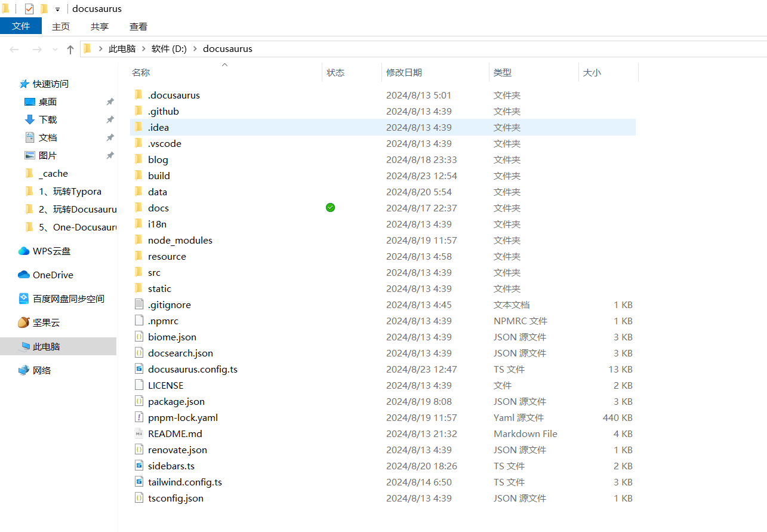
Task: Click the properties checkmark icon in title bar
Action: (29, 9)
